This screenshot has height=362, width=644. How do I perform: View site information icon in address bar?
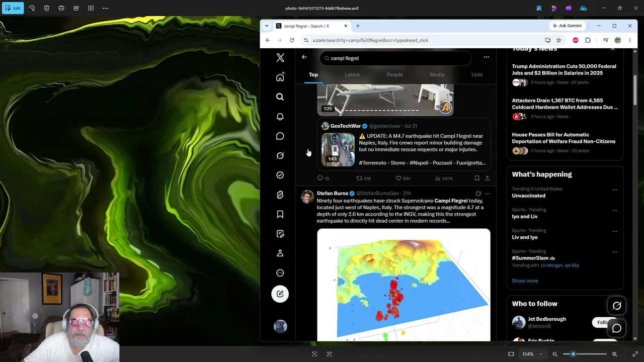pyautogui.click(x=305, y=40)
